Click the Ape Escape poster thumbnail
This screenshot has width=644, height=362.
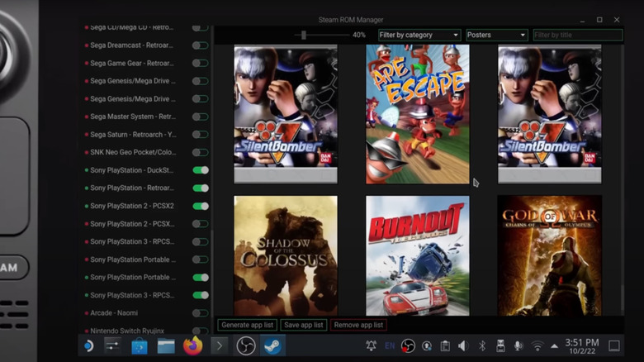click(417, 113)
